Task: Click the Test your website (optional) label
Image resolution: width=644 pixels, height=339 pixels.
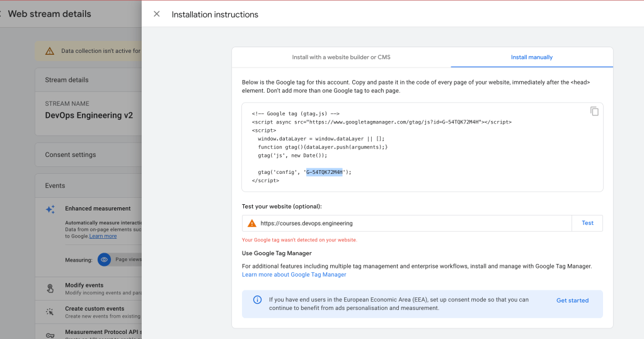Action: 282,206
